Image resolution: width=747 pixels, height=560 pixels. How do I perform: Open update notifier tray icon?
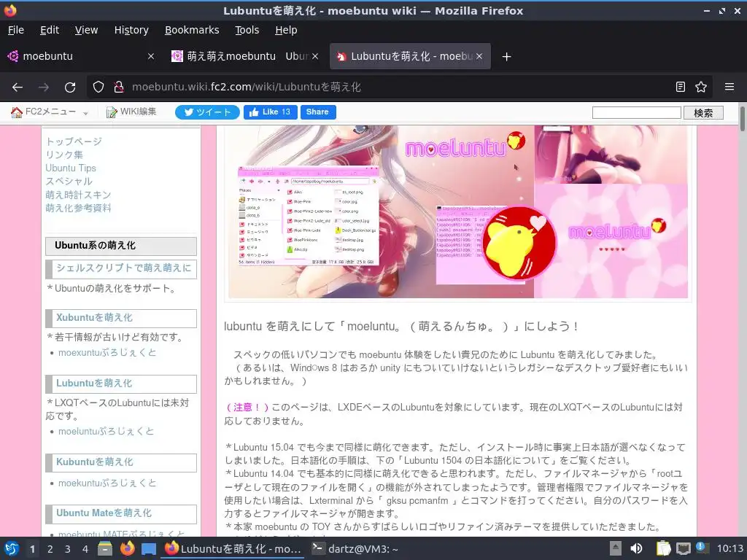click(703, 548)
